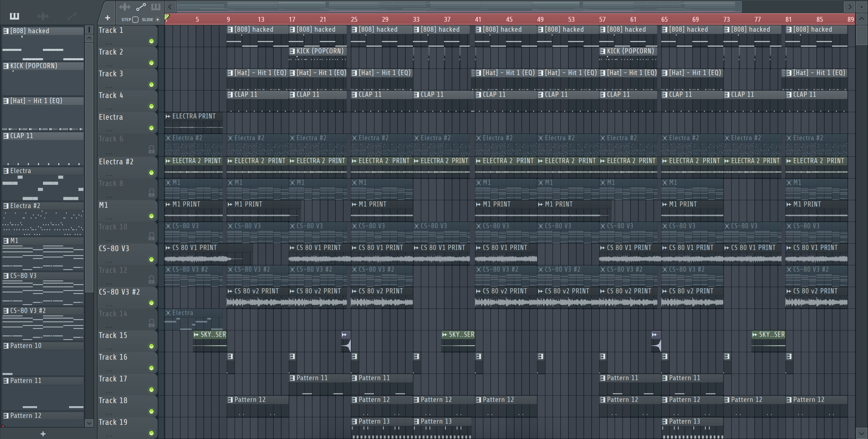Unlock the Track 6 lock icon

click(151, 149)
